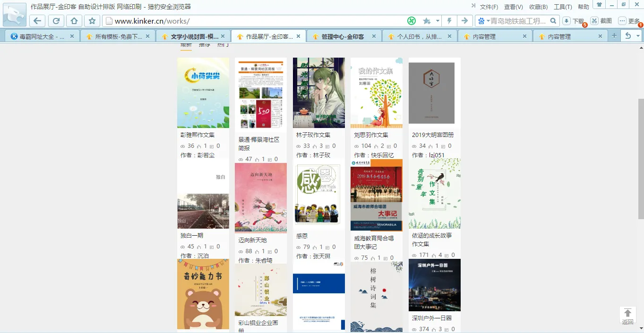Reload the page with the refresh icon
Viewport: 644px width, 333px height.
coord(56,21)
